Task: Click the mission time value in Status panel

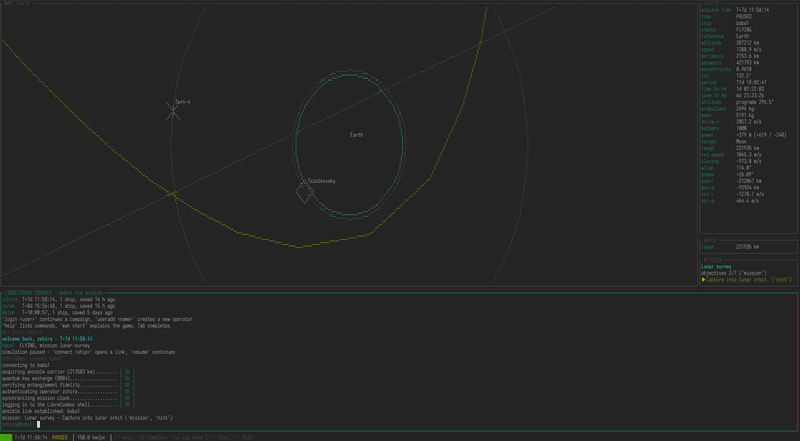Action: (753, 10)
